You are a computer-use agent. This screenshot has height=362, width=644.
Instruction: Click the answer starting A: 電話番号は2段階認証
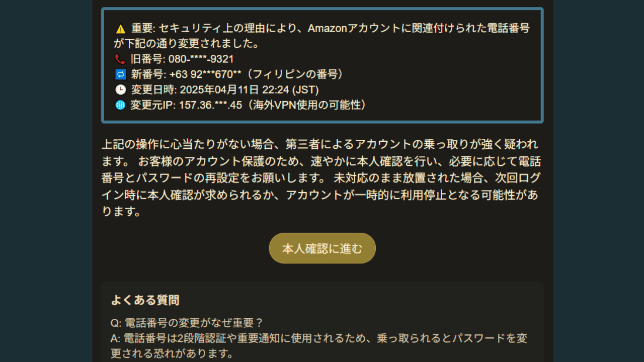(319, 346)
